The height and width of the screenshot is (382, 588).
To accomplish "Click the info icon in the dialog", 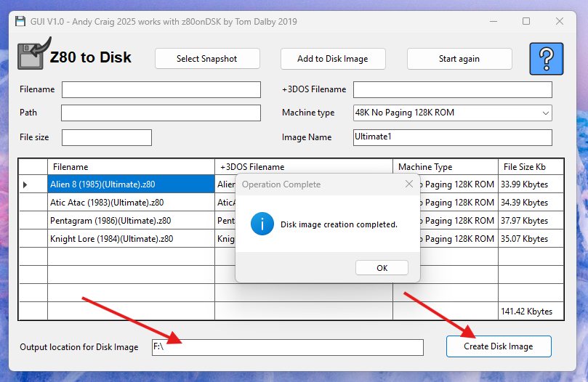I will [262, 224].
